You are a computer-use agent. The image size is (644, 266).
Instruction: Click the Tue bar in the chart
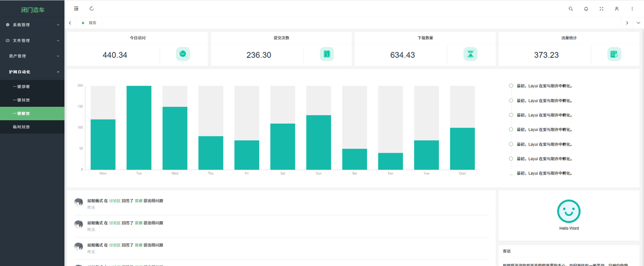pyautogui.click(x=139, y=127)
